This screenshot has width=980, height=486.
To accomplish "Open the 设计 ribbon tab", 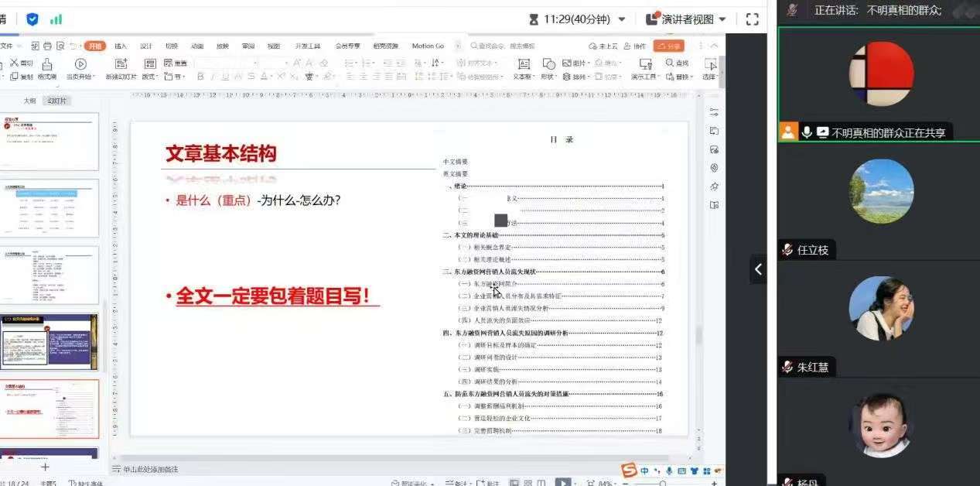I will coord(146,46).
